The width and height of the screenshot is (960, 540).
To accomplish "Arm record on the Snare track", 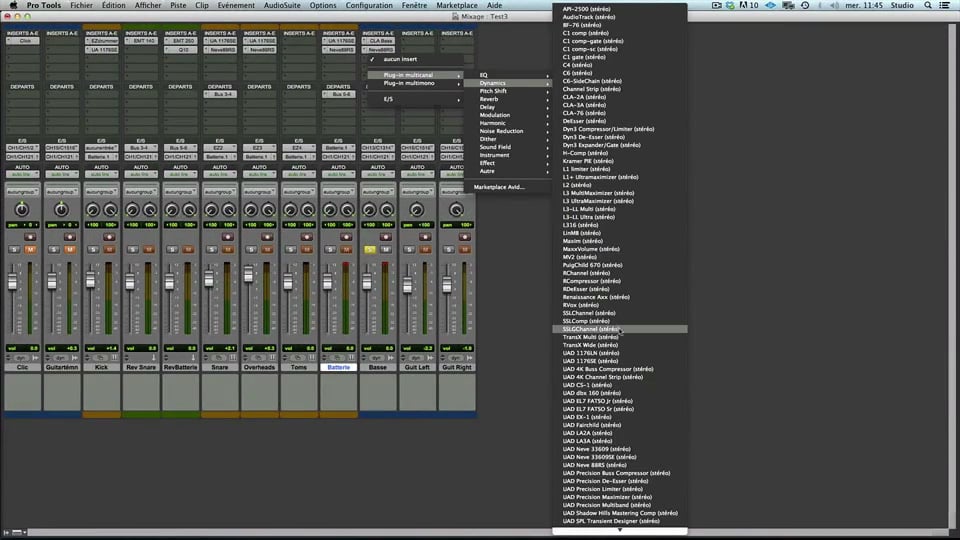I will coord(228,237).
